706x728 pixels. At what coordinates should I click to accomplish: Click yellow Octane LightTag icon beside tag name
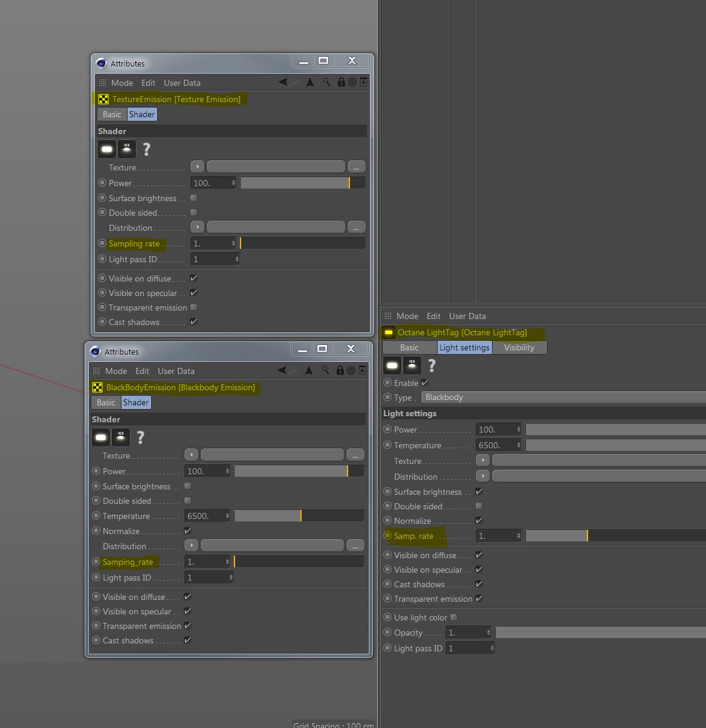pyautogui.click(x=389, y=332)
